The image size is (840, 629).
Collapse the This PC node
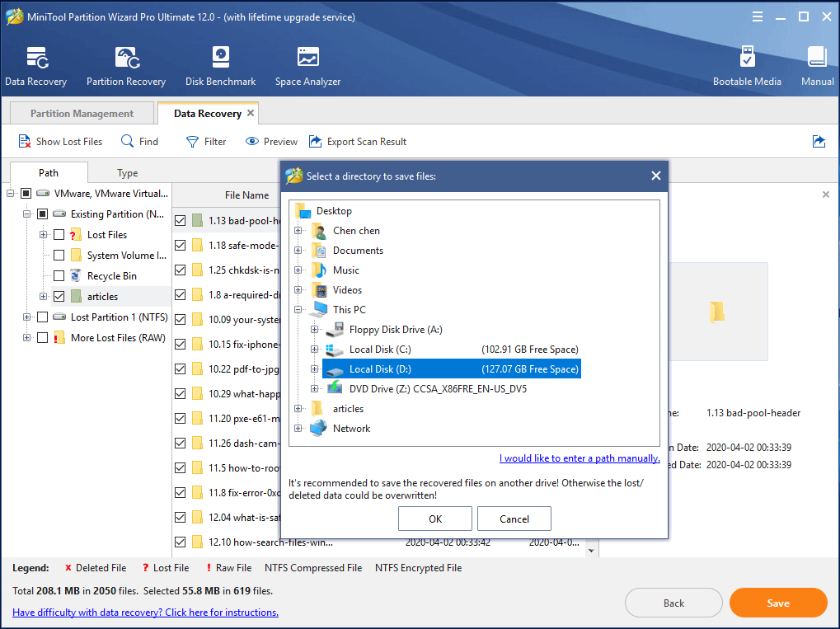[x=298, y=309]
